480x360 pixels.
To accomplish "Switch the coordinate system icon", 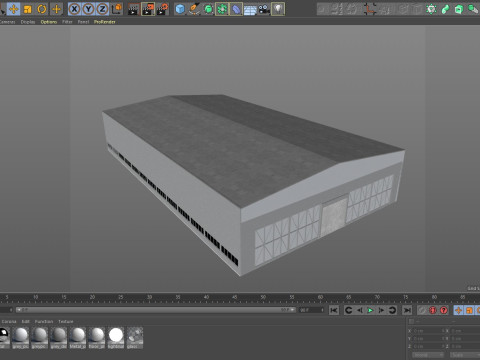I will (x=117, y=9).
